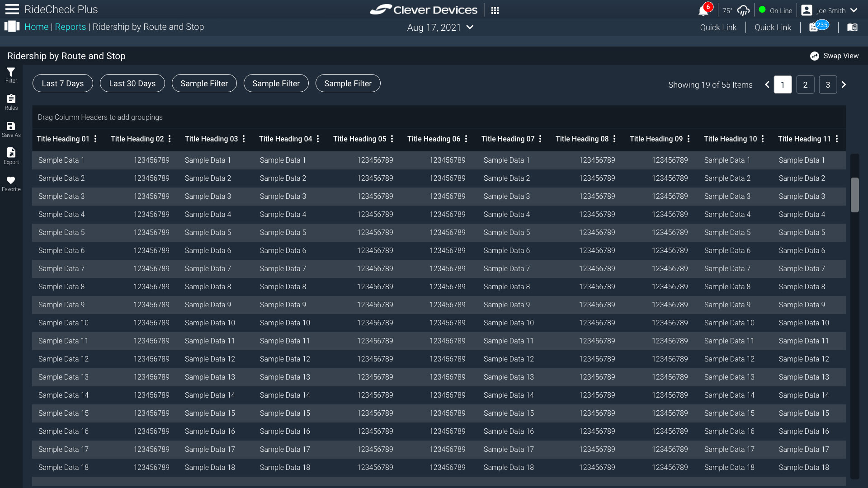Image resolution: width=868 pixels, height=488 pixels.
Task: Open notifications bell with 6 alerts
Action: [704, 10]
